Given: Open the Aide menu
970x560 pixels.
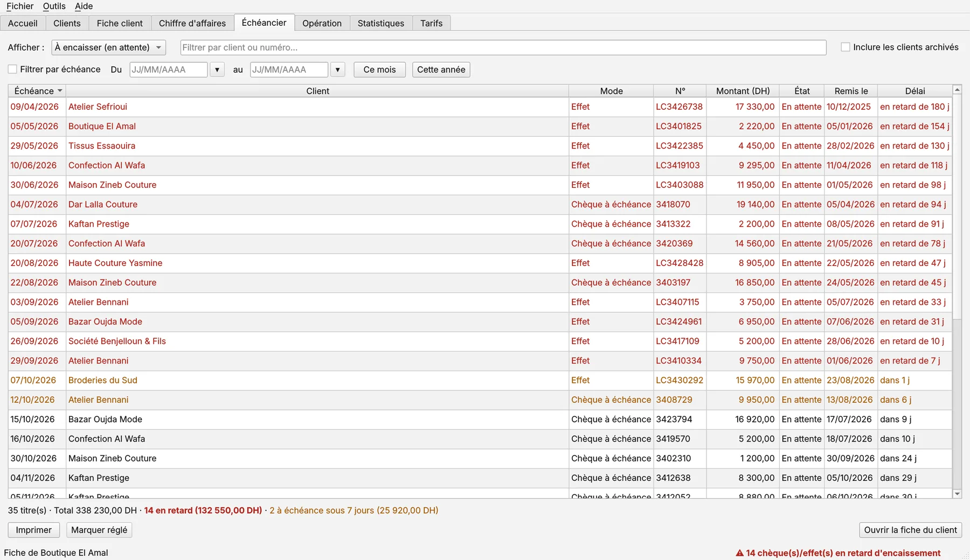Looking at the screenshot, I should coord(84,6).
